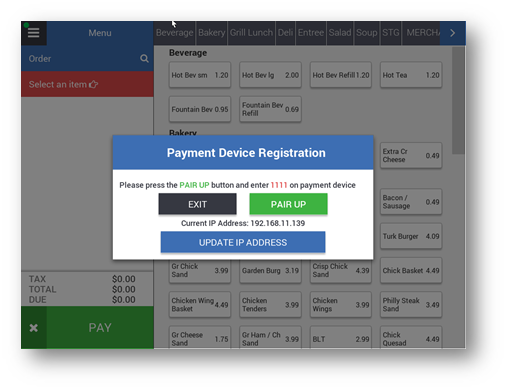Click the DUE $0.00 line

tap(82, 300)
